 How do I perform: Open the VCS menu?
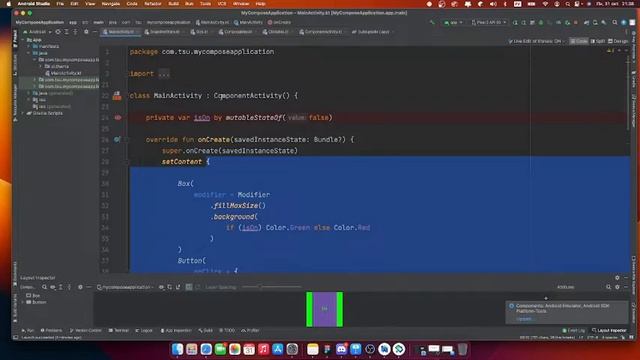click(222, 4)
